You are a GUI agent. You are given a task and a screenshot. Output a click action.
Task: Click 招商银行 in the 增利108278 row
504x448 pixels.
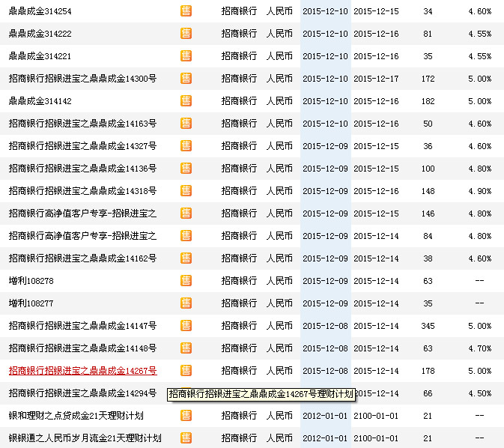[x=239, y=281]
